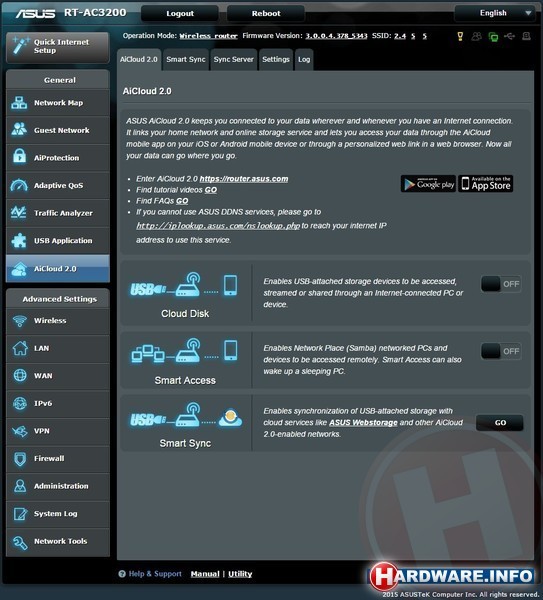Open the Log tab
543x600 pixels.
click(304, 59)
